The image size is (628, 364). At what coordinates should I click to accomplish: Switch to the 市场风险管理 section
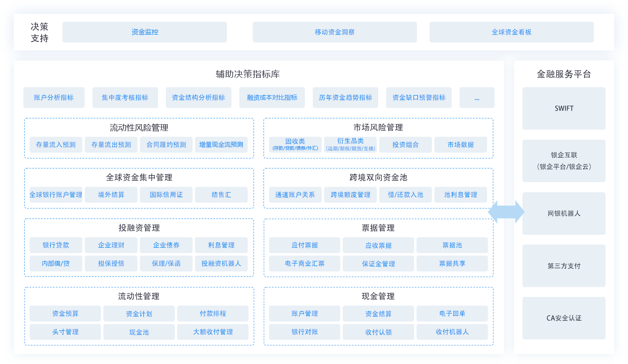pyautogui.click(x=378, y=128)
